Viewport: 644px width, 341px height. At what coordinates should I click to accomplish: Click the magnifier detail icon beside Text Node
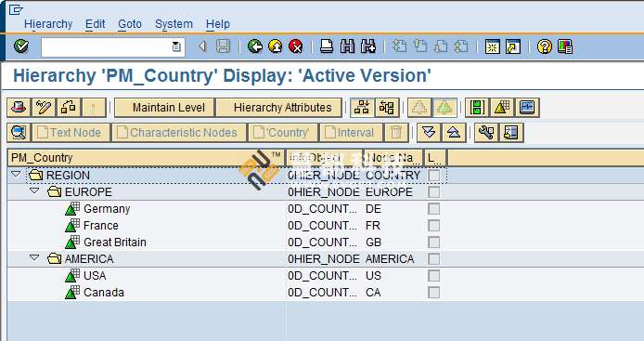tap(19, 133)
